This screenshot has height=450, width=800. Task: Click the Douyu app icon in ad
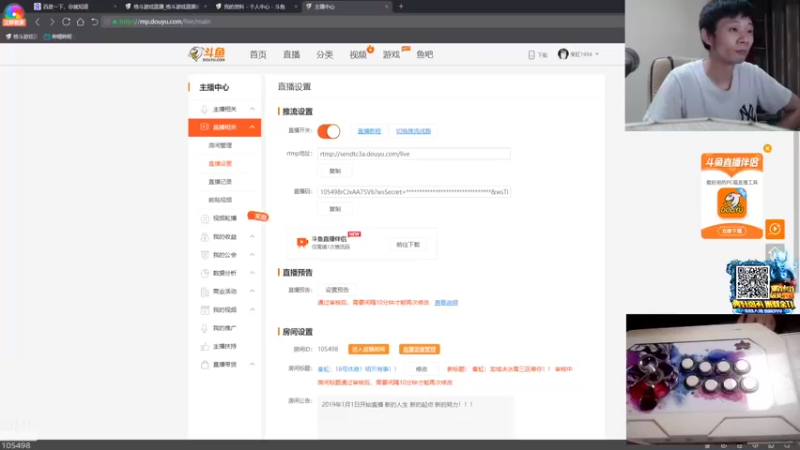[732, 203]
